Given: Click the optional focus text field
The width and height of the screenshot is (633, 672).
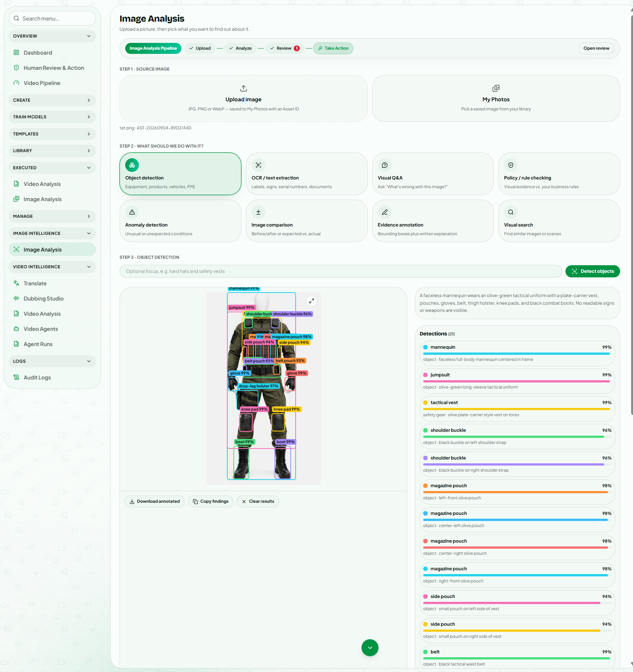Looking at the screenshot, I should [341, 271].
